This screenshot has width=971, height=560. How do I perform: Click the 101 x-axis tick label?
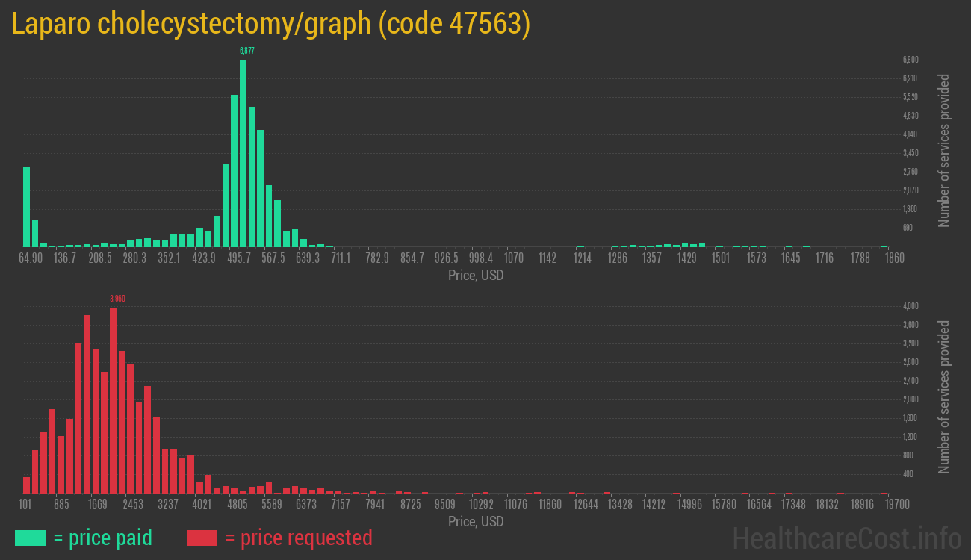(x=24, y=505)
